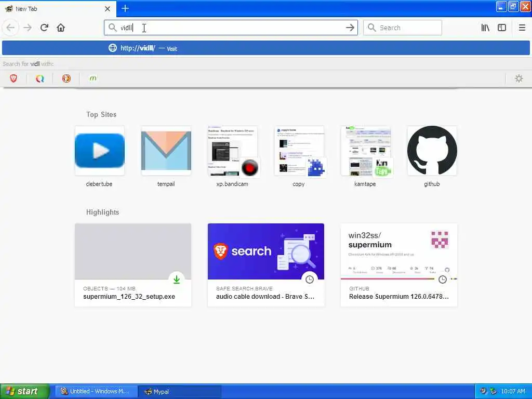This screenshot has height=399, width=532.
Task: Click the github label text
Action: tap(432, 184)
